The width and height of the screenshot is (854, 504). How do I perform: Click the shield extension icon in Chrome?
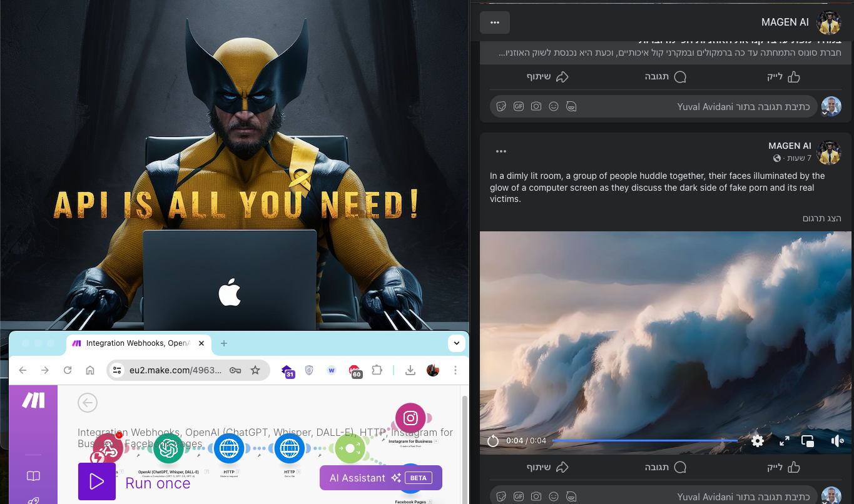pos(309,370)
